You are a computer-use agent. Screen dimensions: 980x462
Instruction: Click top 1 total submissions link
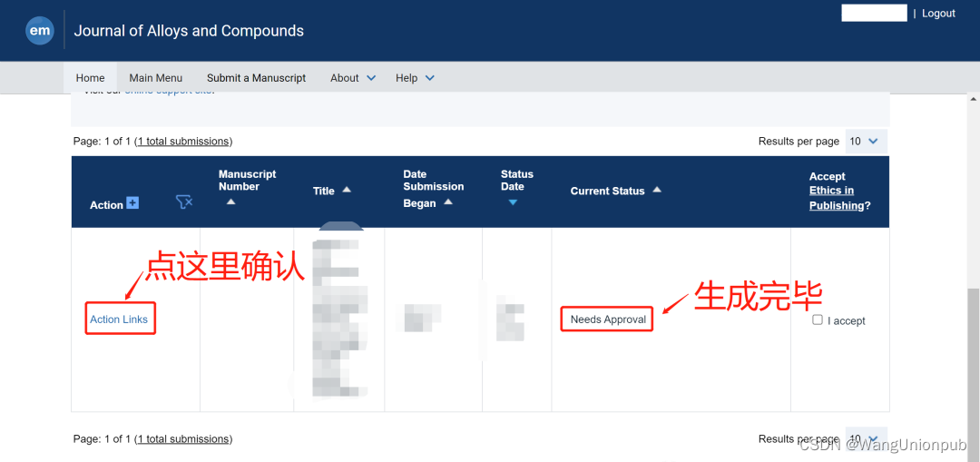pyautogui.click(x=183, y=142)
